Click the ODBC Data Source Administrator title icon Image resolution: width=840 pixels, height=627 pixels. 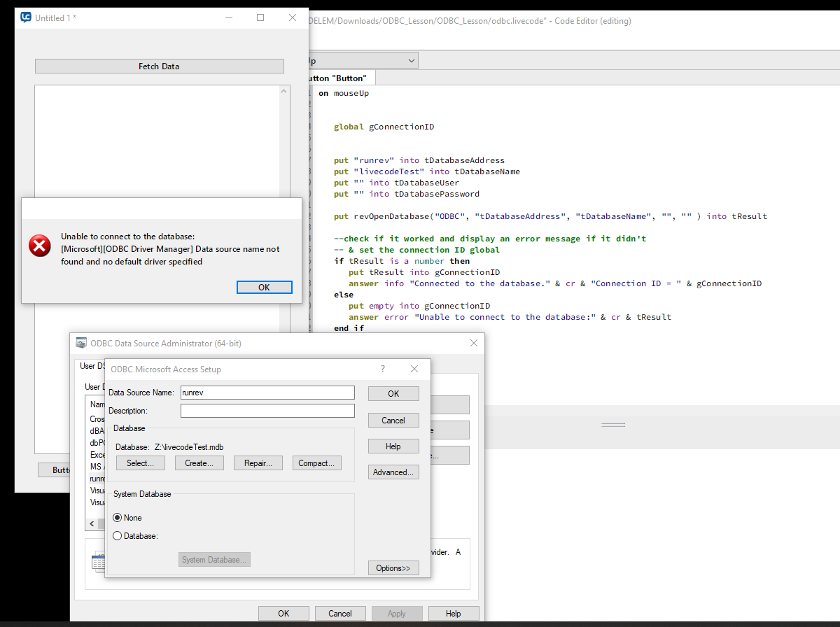[81, 344]
